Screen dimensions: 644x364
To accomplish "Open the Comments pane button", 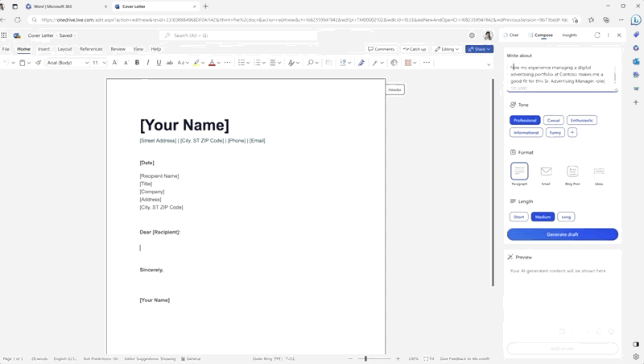I will [x=381, y=49].
